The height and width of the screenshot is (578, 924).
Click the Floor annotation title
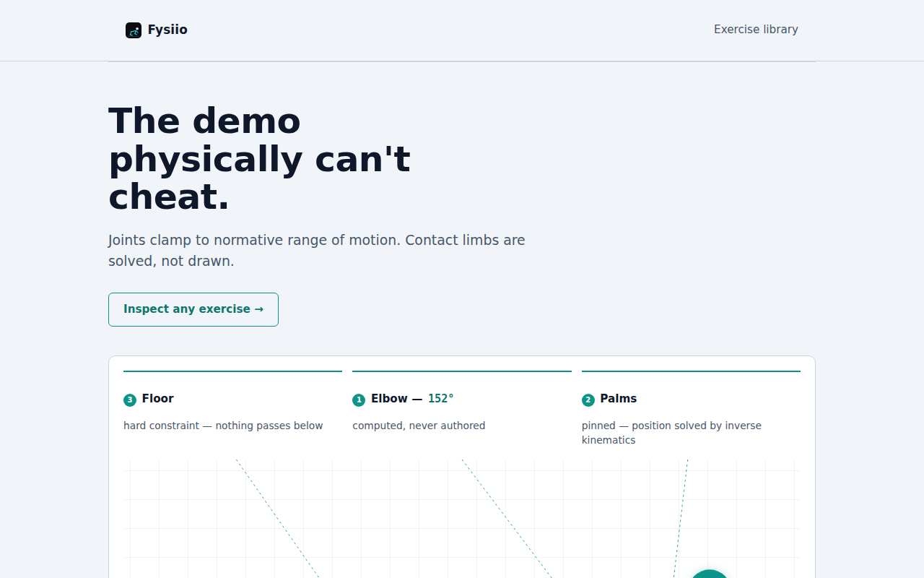[x=157, y=399]
